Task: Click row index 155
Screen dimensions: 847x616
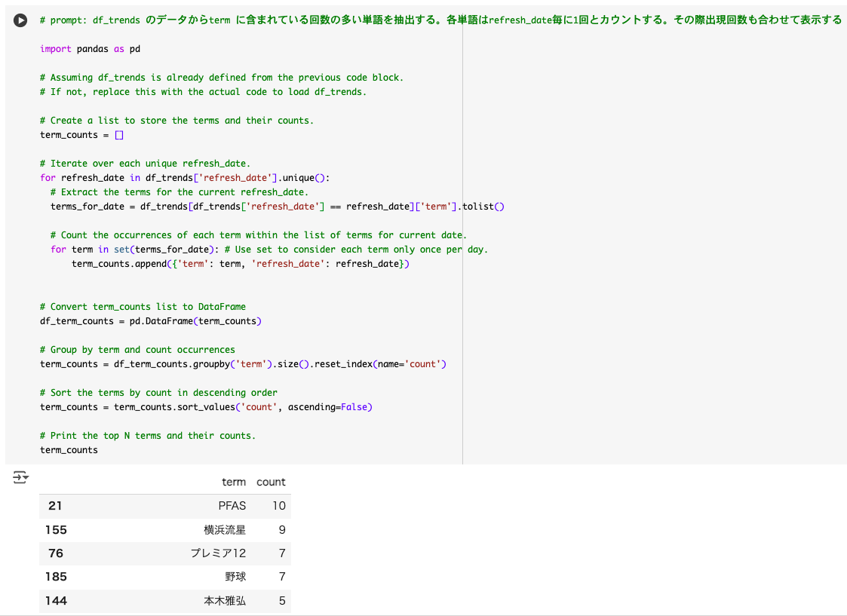Action: pos(56,529)
